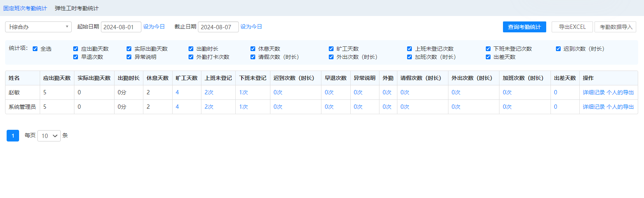Set start date to today link
The width and height of the screenshot is (644, 198).
pos(154,27)
